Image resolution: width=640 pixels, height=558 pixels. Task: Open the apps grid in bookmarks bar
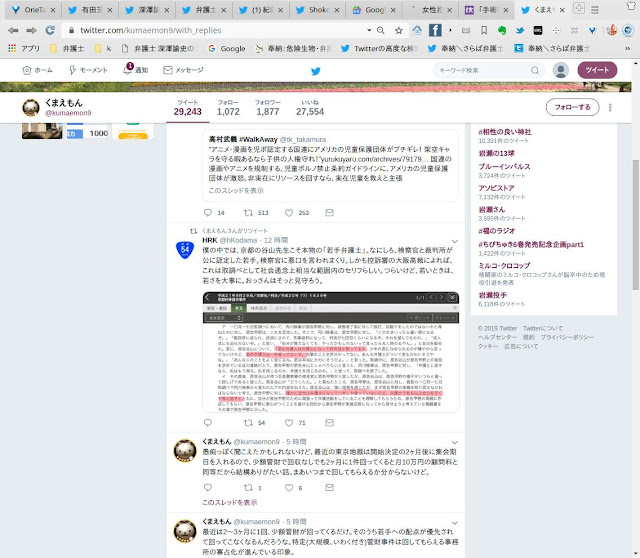(x=12, y=48)
